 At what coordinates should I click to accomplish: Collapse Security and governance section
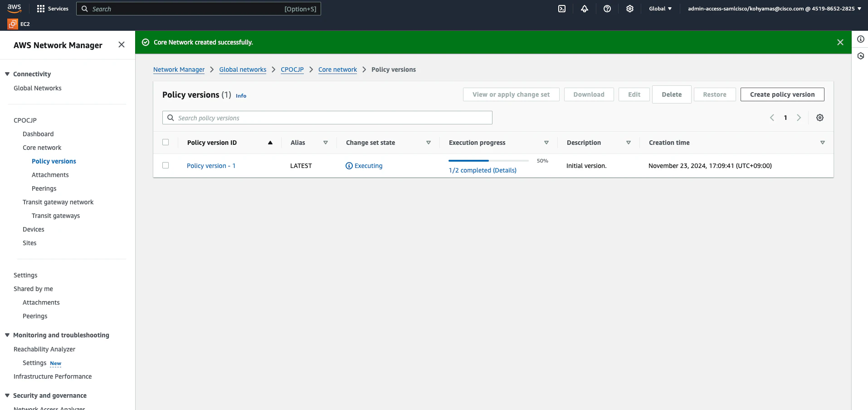pyautogui.click(x=7, y=395)
